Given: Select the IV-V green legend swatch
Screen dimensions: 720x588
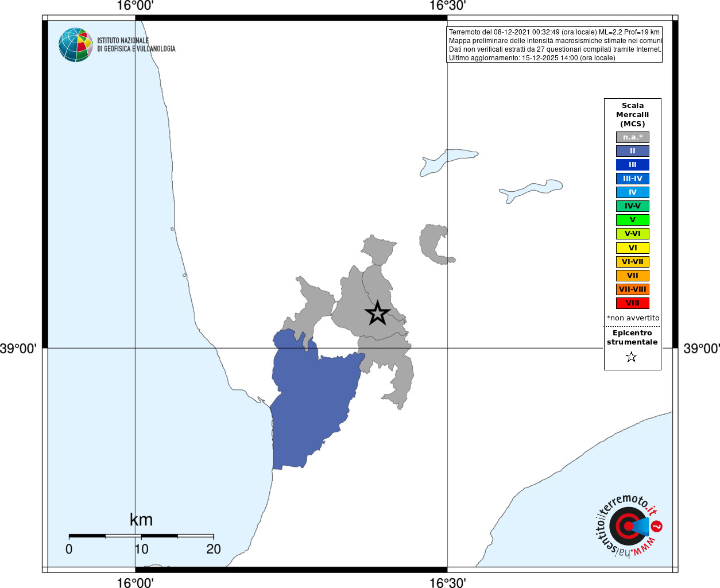Looking at the screenshot, I should [x=633, y=206].
